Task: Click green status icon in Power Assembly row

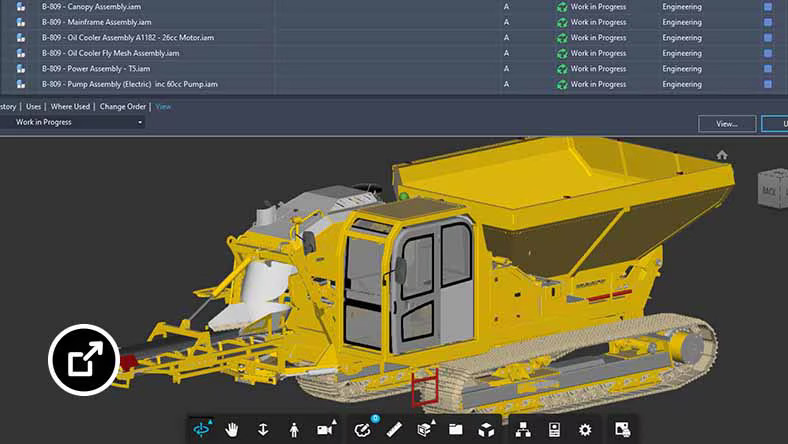Action: pos(562,69)
